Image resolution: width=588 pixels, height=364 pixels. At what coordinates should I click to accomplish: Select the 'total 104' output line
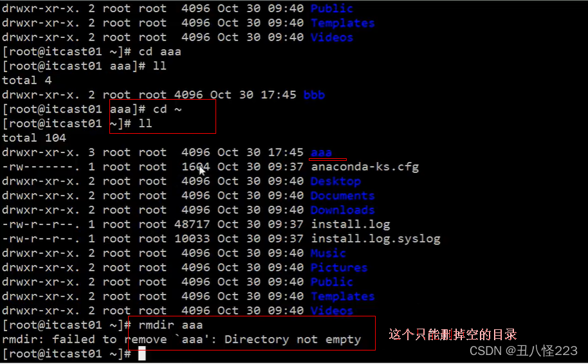pos(34,138)
